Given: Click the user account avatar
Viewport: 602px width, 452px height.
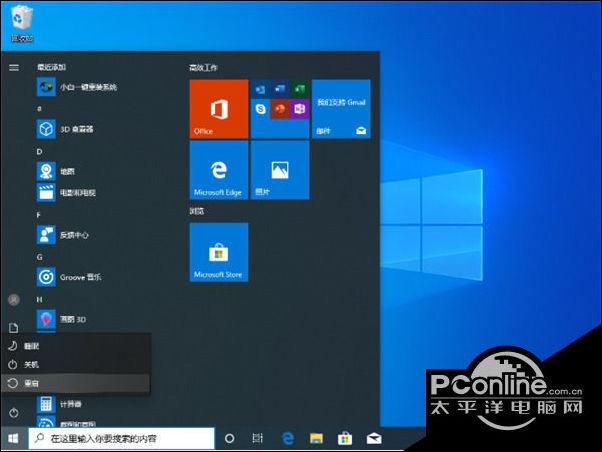Looking at the screenshot, I should pyautogui.click(x=14, y=300).
